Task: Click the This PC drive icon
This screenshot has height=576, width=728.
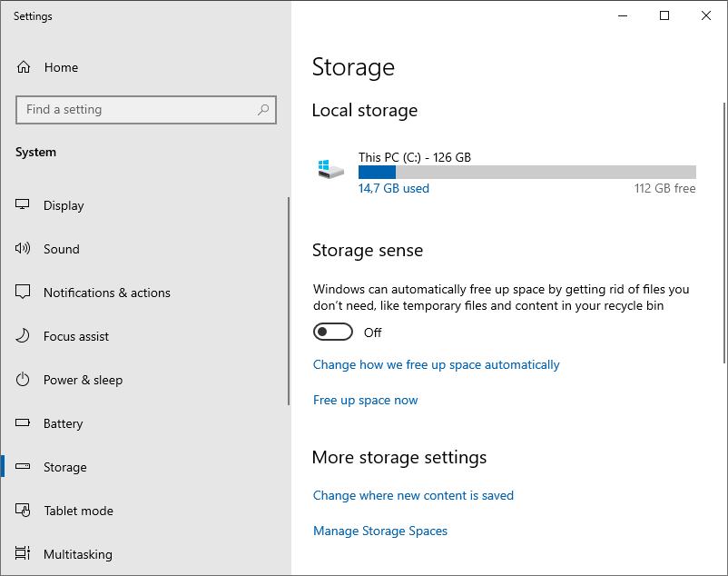Action: coord(330,170)
